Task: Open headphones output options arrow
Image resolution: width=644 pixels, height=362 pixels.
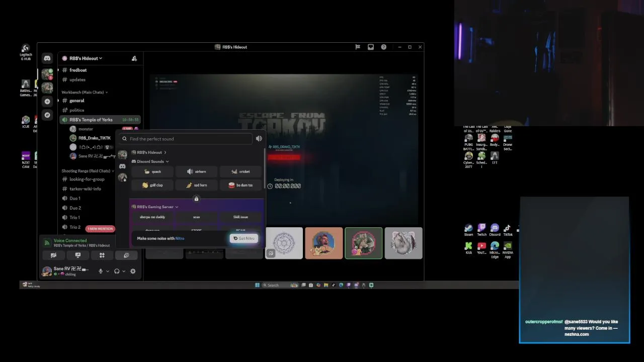Action: (x=124, y=271)
